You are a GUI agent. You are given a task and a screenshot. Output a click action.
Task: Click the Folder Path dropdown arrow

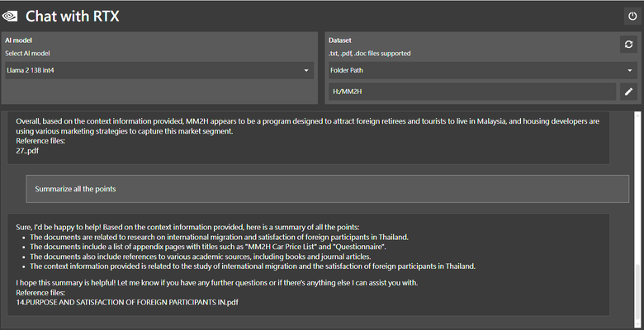(x=630, y=71)
